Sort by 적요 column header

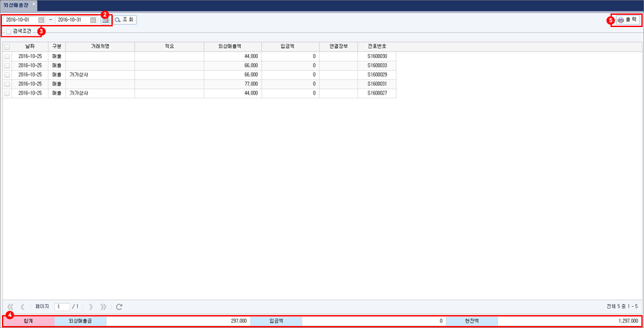click(x=169, y=47)
